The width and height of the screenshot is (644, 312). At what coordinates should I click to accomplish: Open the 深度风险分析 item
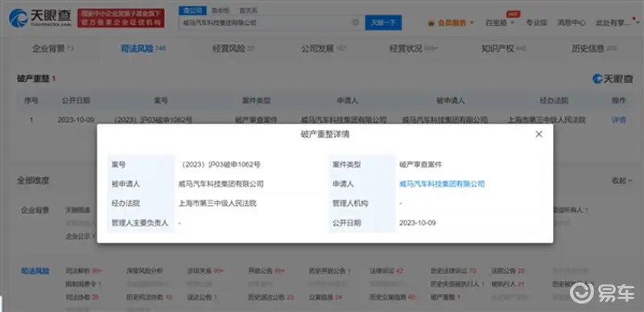[145, 271]
